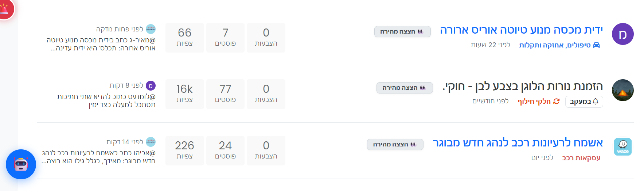Click the campfire tent author avatar
This screenshot has width=644, height=191.
[622, 90]
